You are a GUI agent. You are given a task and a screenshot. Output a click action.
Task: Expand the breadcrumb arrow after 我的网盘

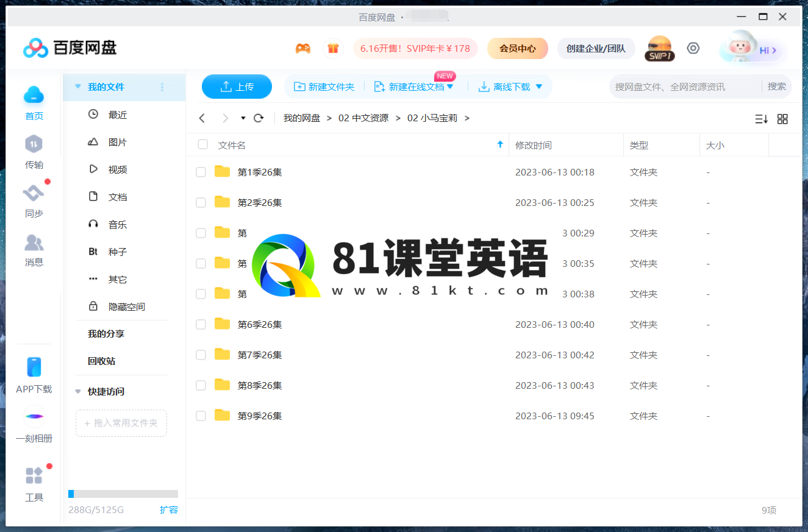click(329, 118)
